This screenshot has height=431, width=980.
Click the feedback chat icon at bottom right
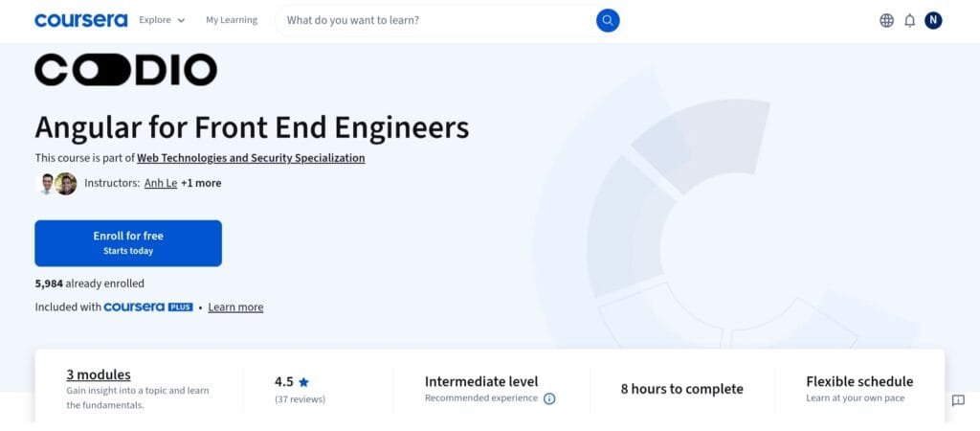coord(958,400)
